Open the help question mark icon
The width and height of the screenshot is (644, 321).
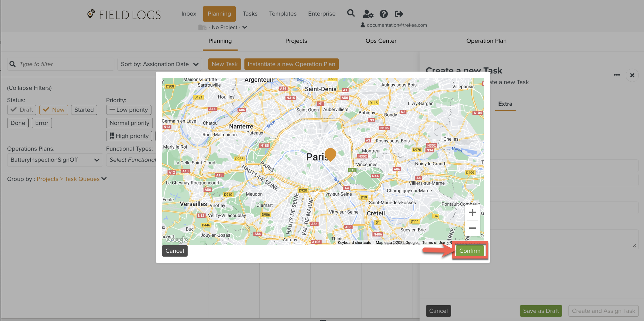click(384, 14)
